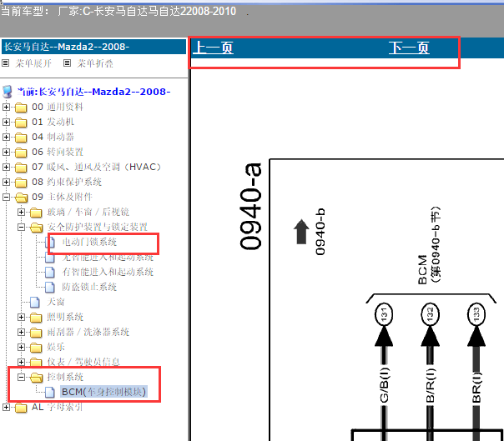
Task: Click the folder icon for AL 字母索引
Action: [21, 408]
